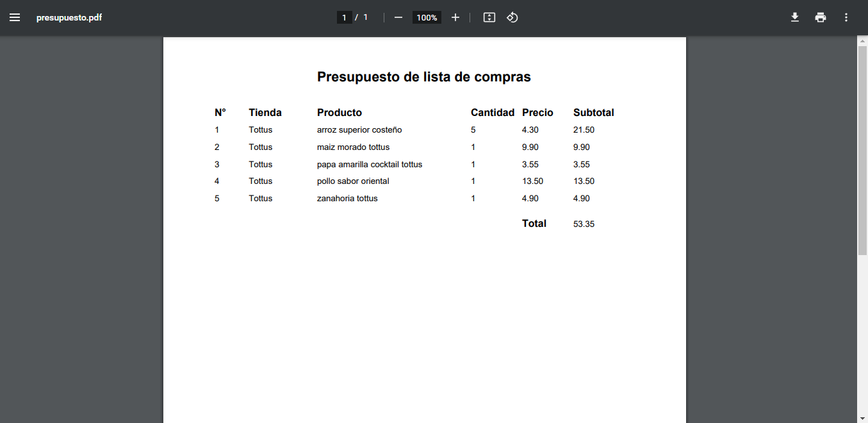Click the Precio column header
Image resolution: width=868 pixels, height=423 pixels.
coord(537,112)
